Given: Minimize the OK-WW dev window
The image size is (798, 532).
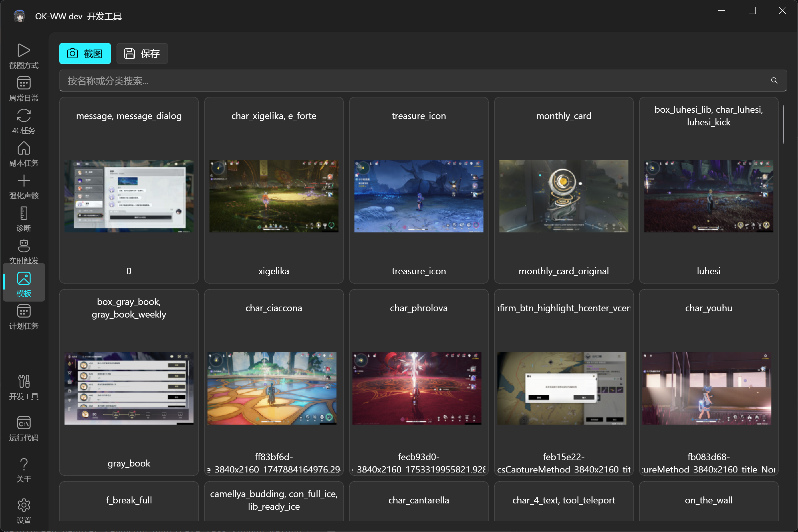Looking at the screenshot, I should (x=722, y=11).
